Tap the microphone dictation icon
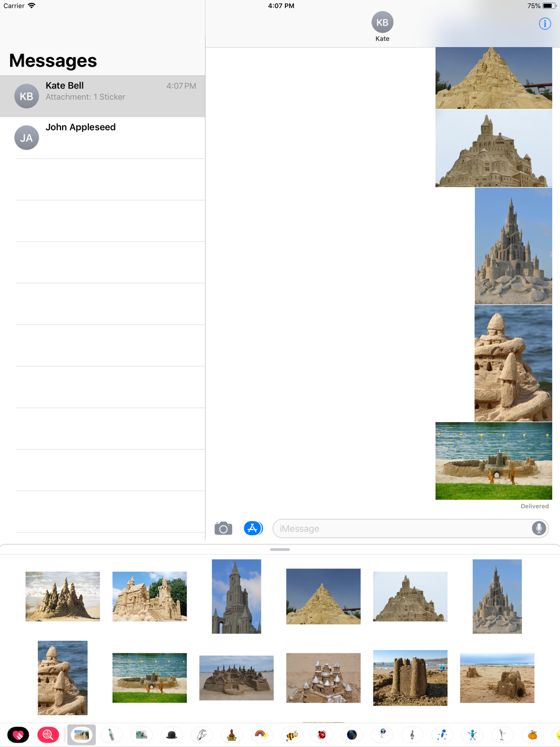 539,528
